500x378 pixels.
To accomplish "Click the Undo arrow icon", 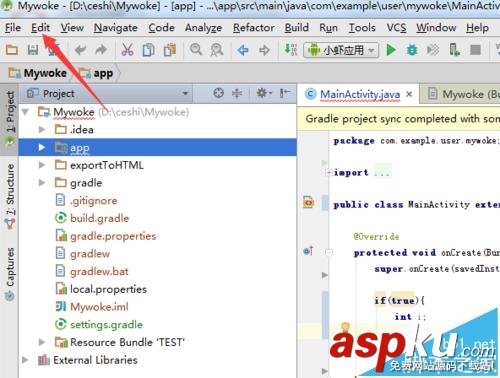I will [x=80, y=50].
